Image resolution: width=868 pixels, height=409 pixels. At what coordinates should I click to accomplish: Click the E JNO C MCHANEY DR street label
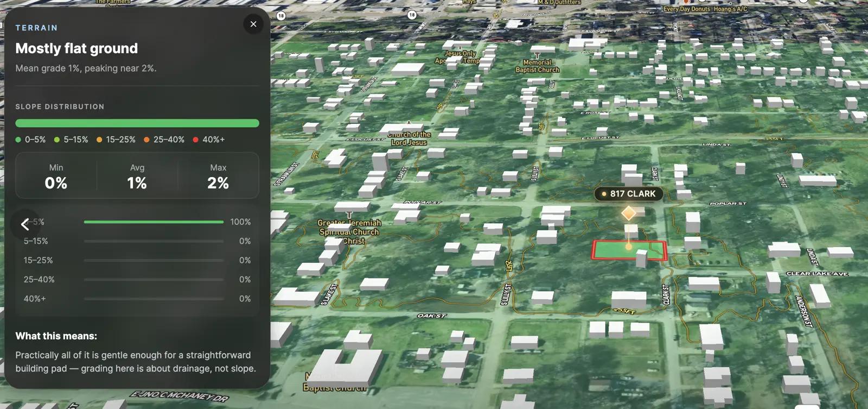point(180,395)
